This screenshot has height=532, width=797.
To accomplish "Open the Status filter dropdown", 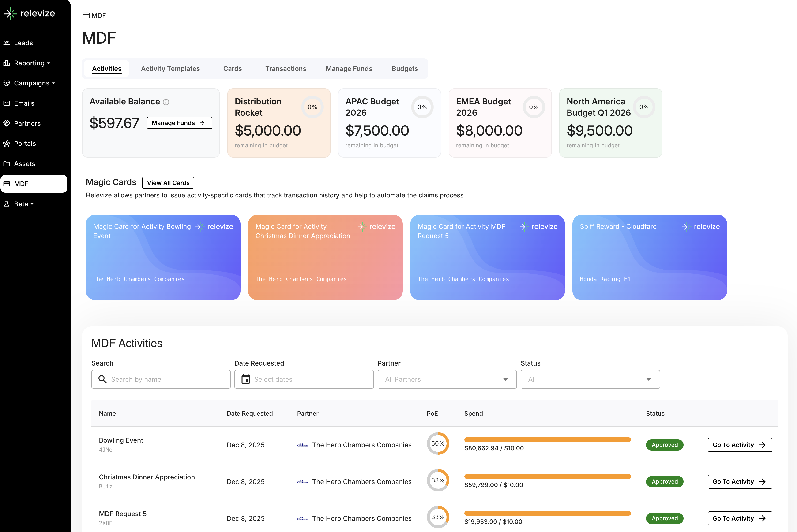I will 590,379.
